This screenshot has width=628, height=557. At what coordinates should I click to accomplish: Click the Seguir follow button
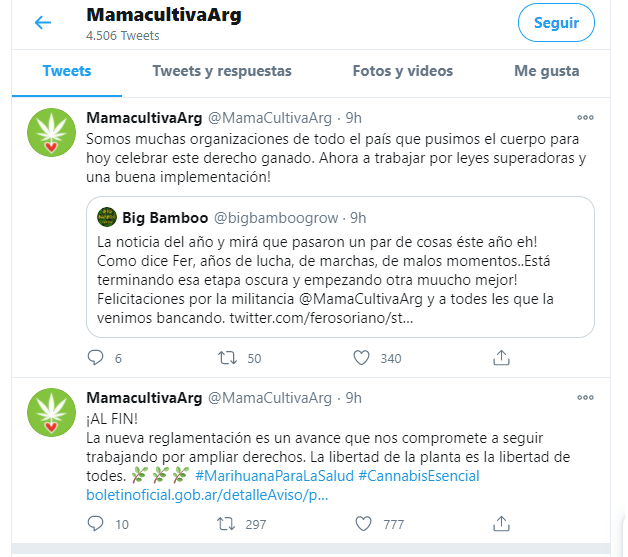(x=556, y=23)
